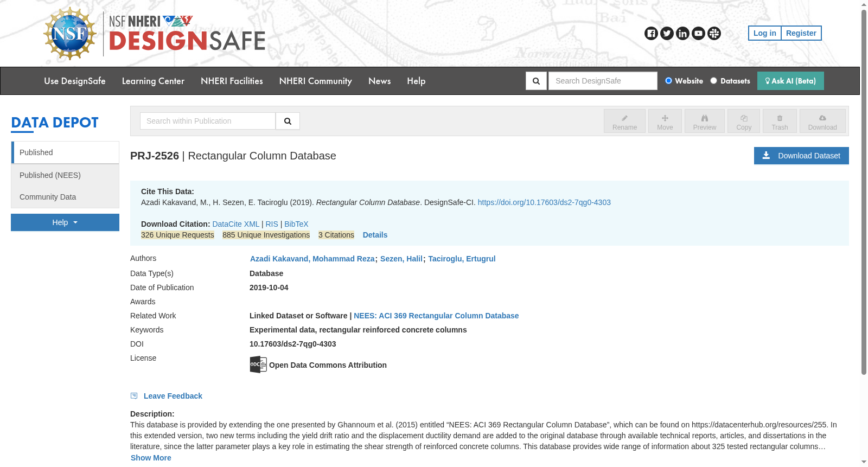Open the NHERI Facilities menu

(x=232, y=81)
